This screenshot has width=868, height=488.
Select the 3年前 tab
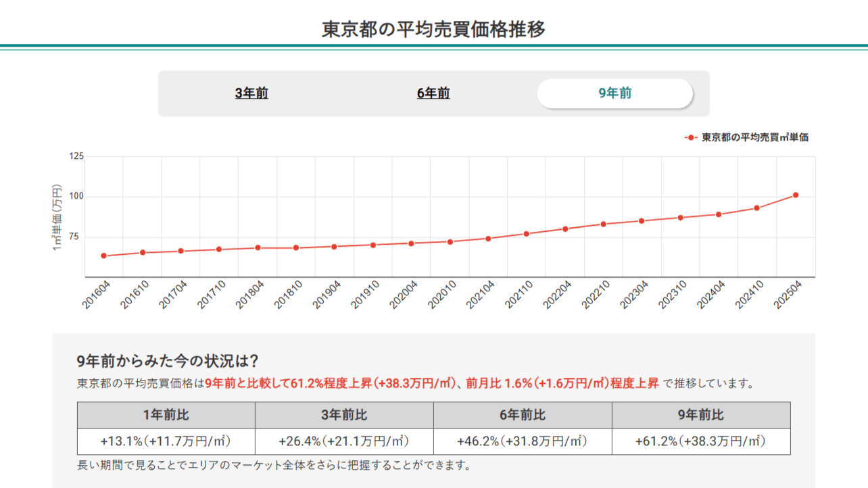coord(251,93)
